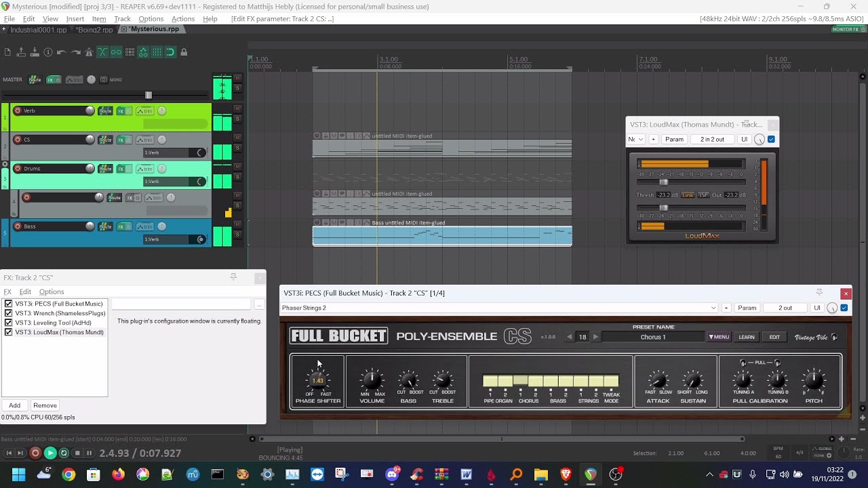The height and width of the screenshot is (488, 868).
Task: Go to next PECS preset arrow
Action: [595, 337]
